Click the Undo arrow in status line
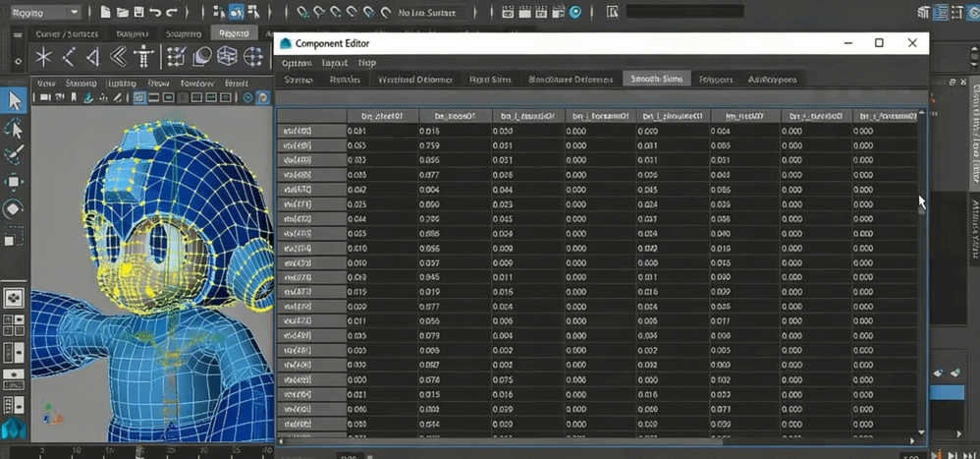The height and width of the screenshot is (459, 980). coord(156,13)
